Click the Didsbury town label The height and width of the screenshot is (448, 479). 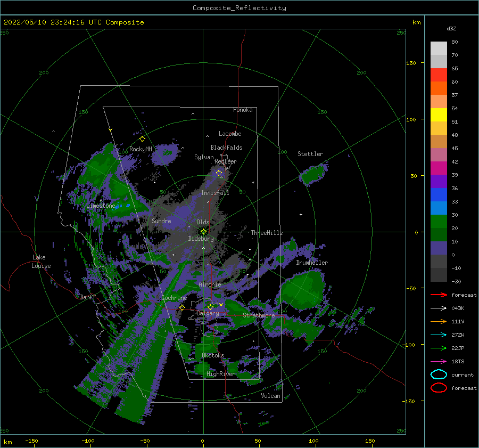[x=201, y=239]
